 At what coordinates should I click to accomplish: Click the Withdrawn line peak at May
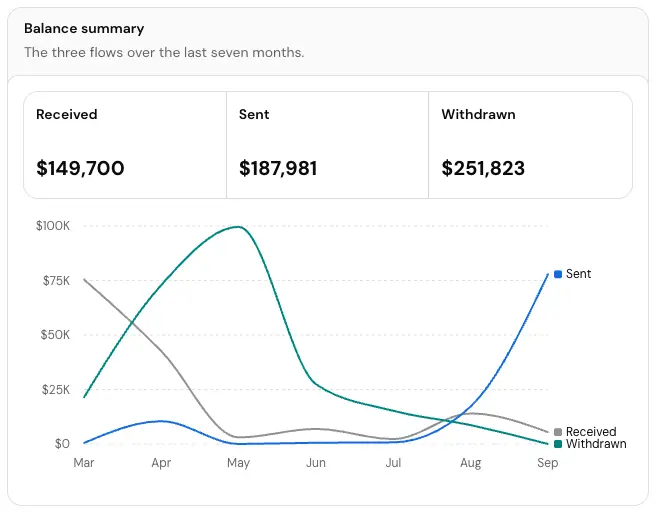pos(238,227)
